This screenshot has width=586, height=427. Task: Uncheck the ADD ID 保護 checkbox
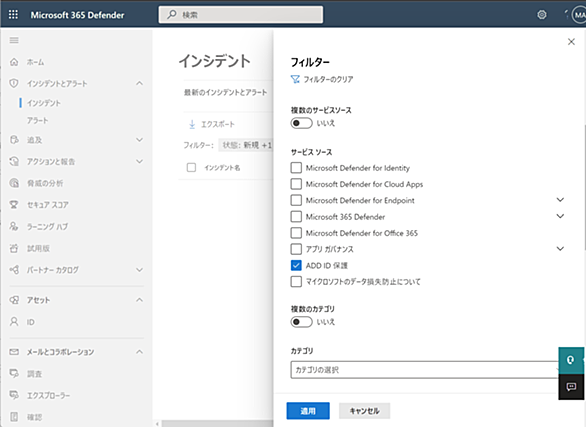296,265
